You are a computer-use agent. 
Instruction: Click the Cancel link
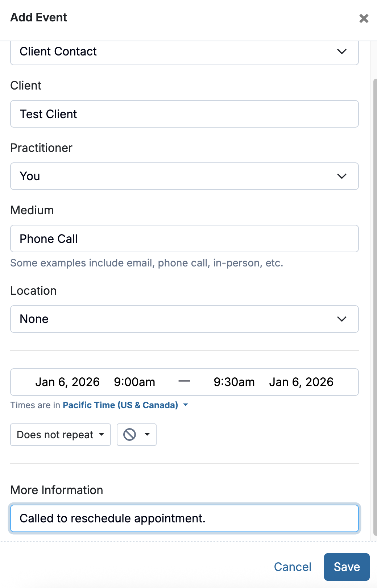[x=293, y=567]
